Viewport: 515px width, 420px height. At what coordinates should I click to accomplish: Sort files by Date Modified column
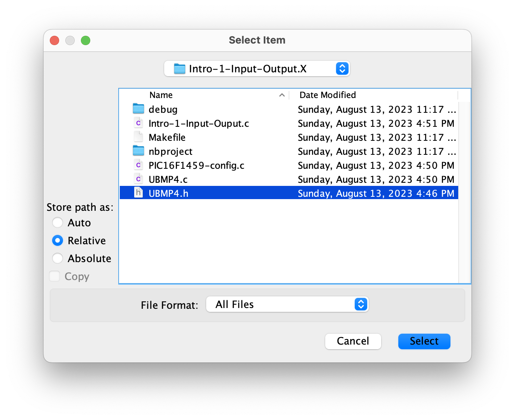click(327, 95)
